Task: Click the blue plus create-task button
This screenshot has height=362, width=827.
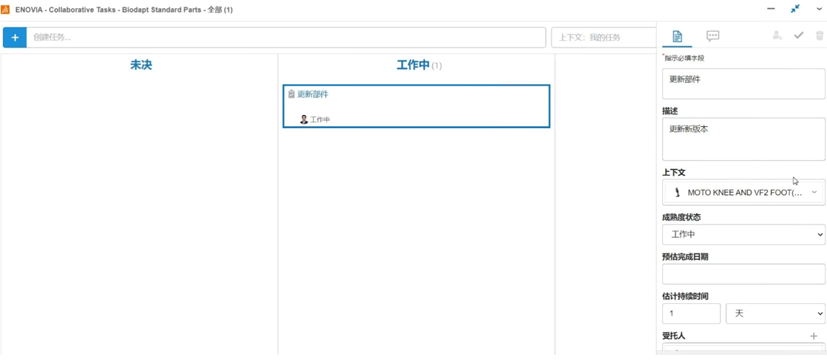Action: pos(15,37)
